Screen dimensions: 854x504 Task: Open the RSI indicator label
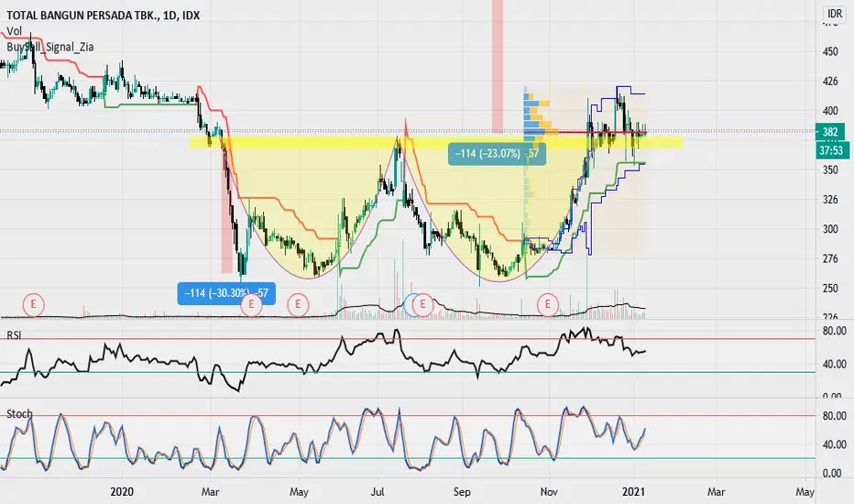(14, 334)
